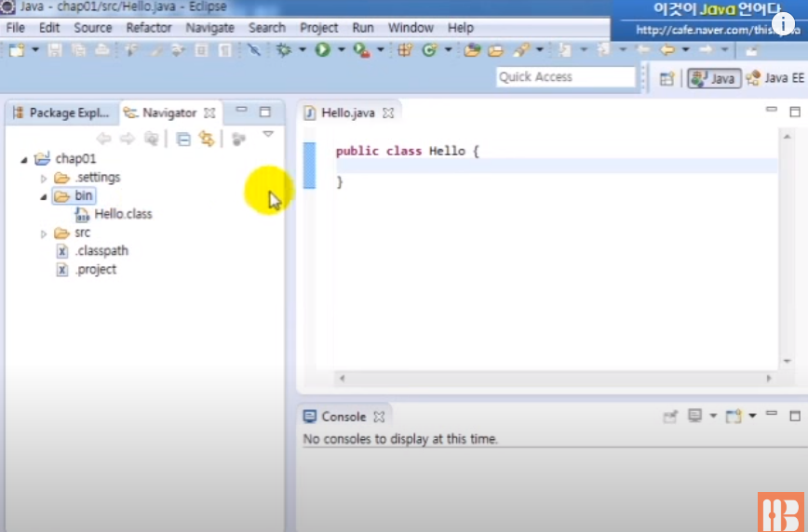Open the Window menu
The height and width of the screenshot is (532, 808).
click(x=411, y=28)
